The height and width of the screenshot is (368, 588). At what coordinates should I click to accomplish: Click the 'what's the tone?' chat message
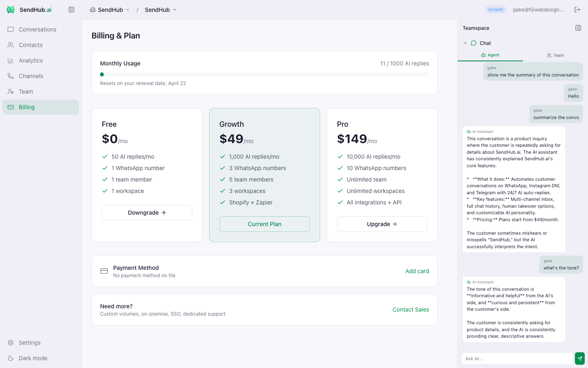561,265
